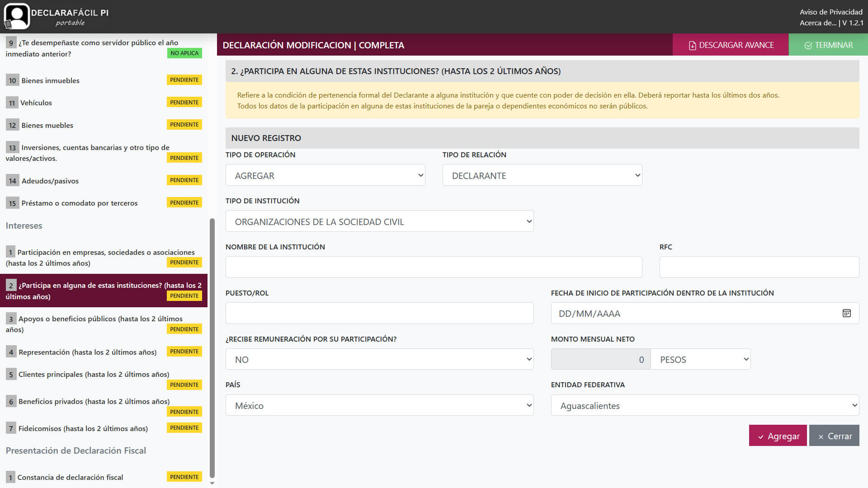This screenshot has height=488, width=868.
Task: Open the Acerca de... link
Action: 818,23
